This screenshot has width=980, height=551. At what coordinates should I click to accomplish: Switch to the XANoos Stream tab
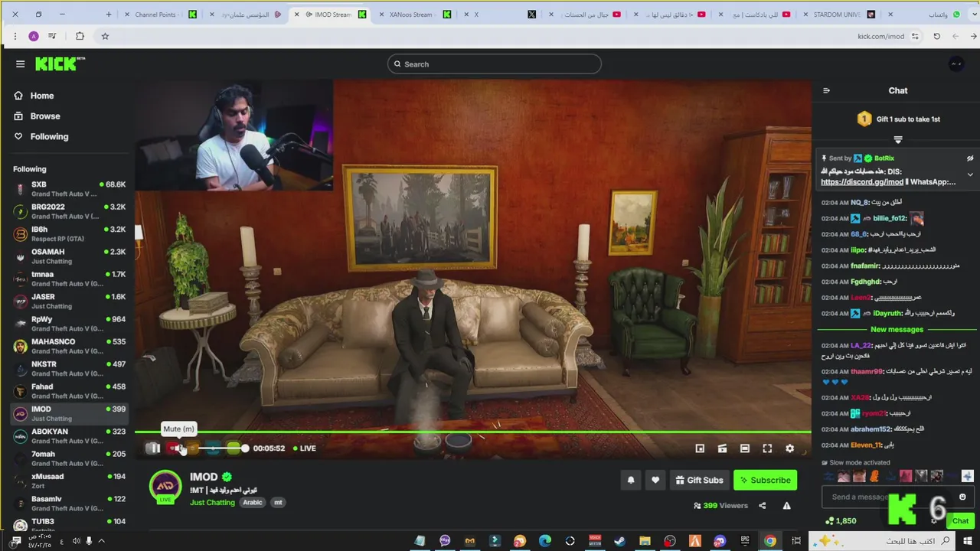[416, 15]
